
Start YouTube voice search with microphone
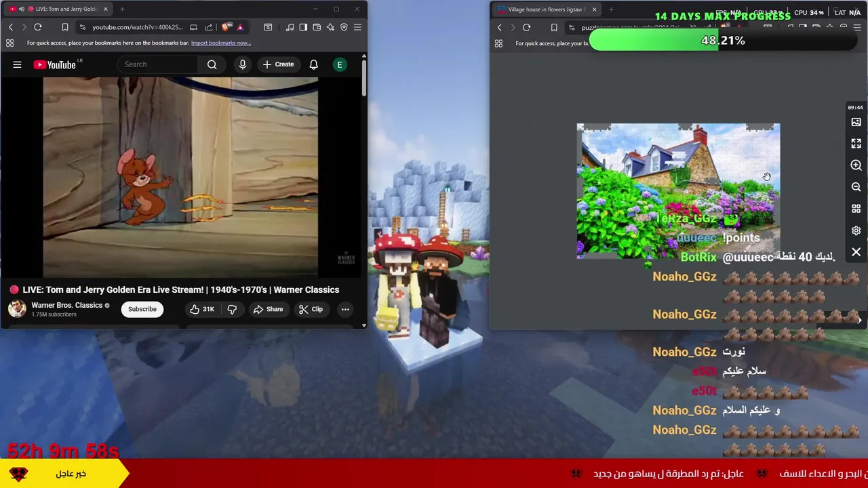pyautogui.click(x=243, y=64)
